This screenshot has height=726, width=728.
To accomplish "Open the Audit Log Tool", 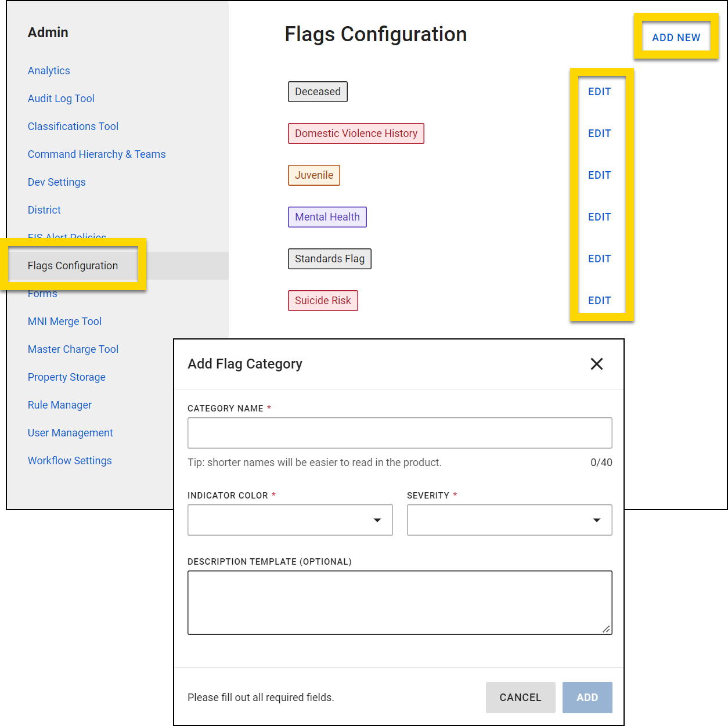I will pyautogui.click(x=61, y=98).
